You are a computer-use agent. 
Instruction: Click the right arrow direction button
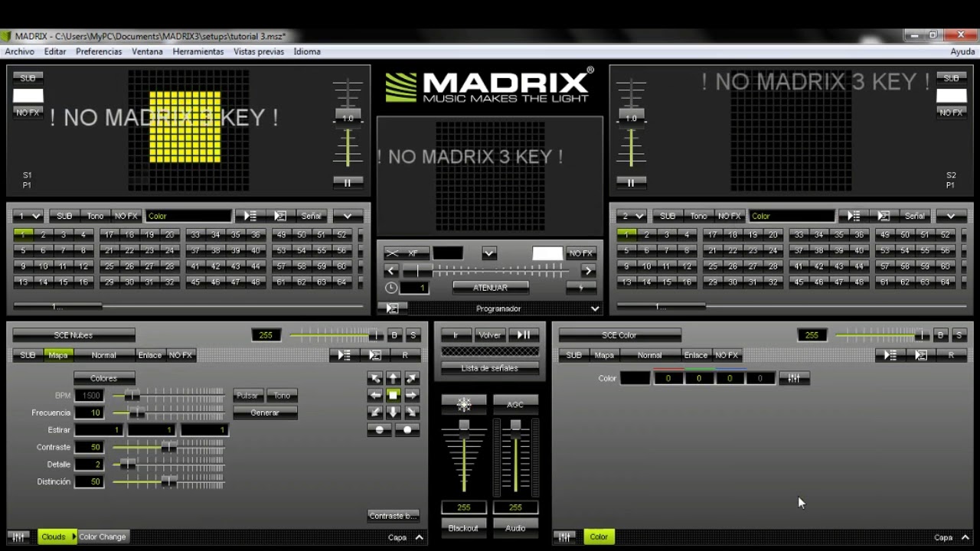point(411,396)
